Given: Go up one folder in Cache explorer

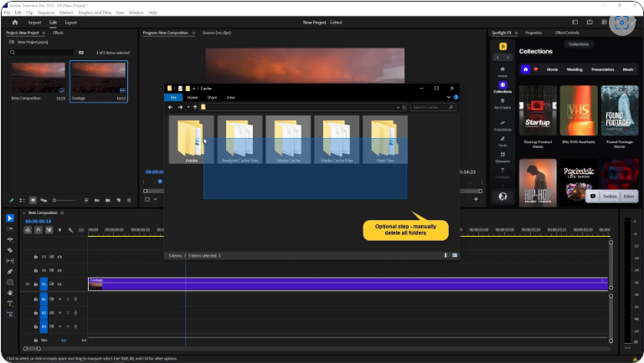Looking at the screenshot, I should pyautogui.click(x=195, y=107).
